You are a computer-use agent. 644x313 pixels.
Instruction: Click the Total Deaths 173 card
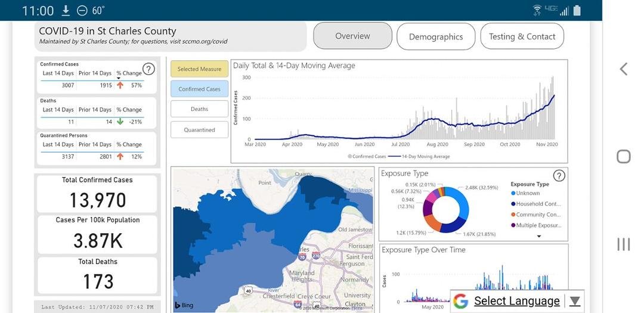tap(97, 275)
